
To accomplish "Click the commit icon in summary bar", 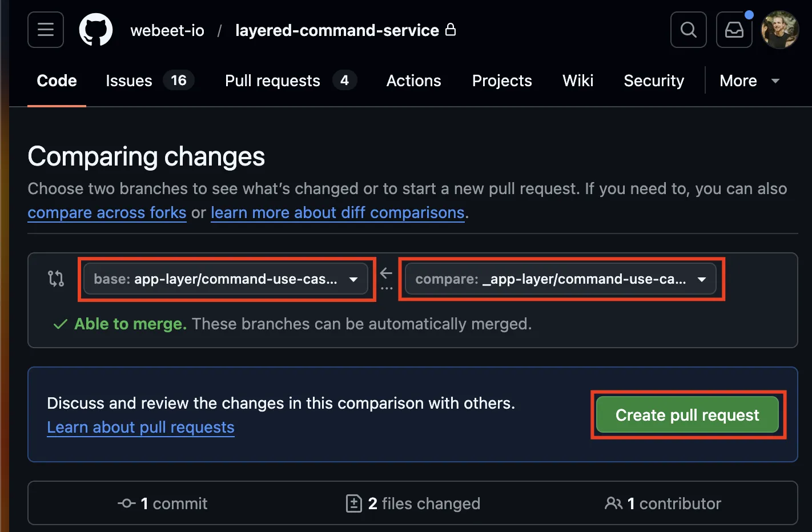I will [x=126, y=503].
